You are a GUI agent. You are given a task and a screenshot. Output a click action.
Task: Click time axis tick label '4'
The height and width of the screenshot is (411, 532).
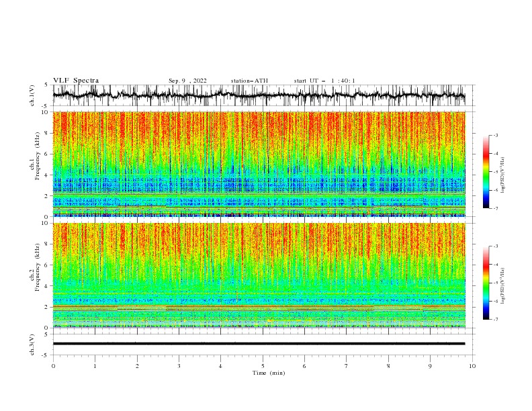point(220,366)
